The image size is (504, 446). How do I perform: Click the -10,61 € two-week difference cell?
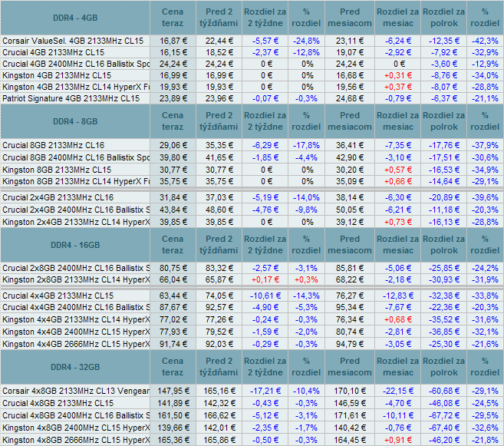point(265,296)
